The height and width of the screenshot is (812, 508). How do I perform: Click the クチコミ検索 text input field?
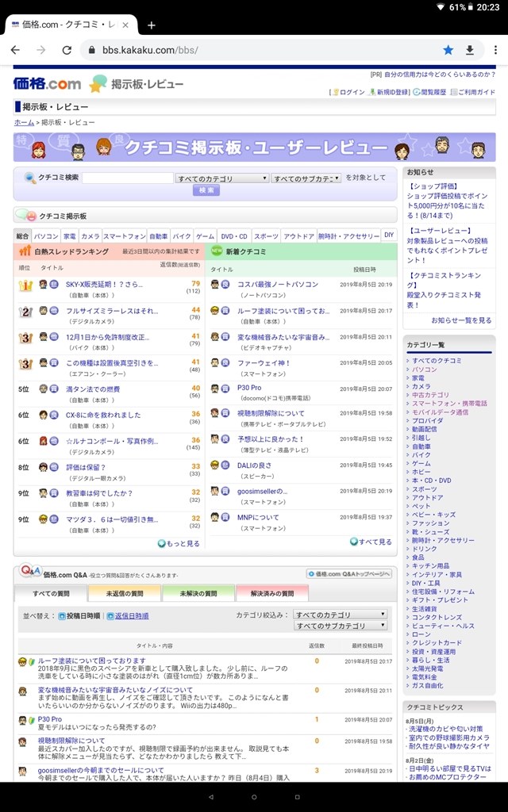(128, 178)
